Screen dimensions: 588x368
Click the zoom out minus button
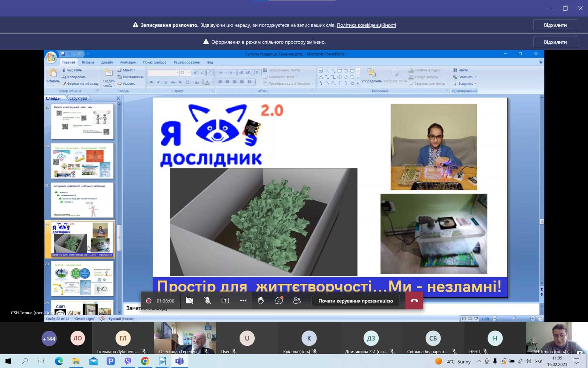[495, 318]
